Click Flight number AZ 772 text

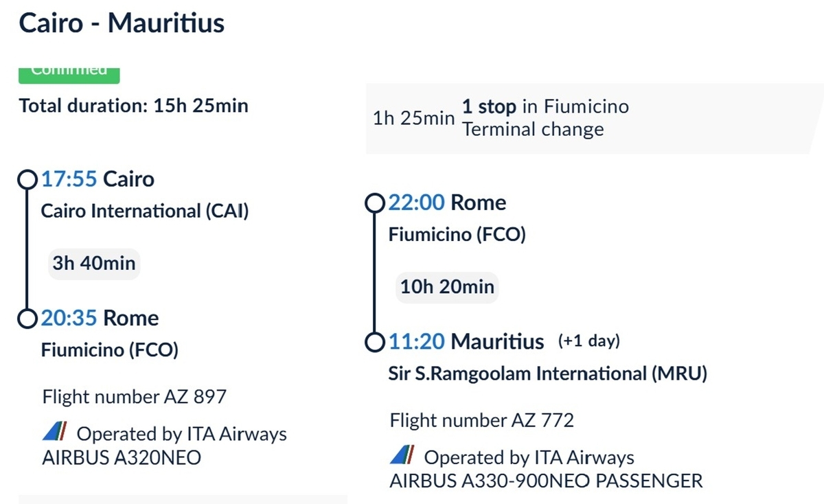click(x=481, y=420)
